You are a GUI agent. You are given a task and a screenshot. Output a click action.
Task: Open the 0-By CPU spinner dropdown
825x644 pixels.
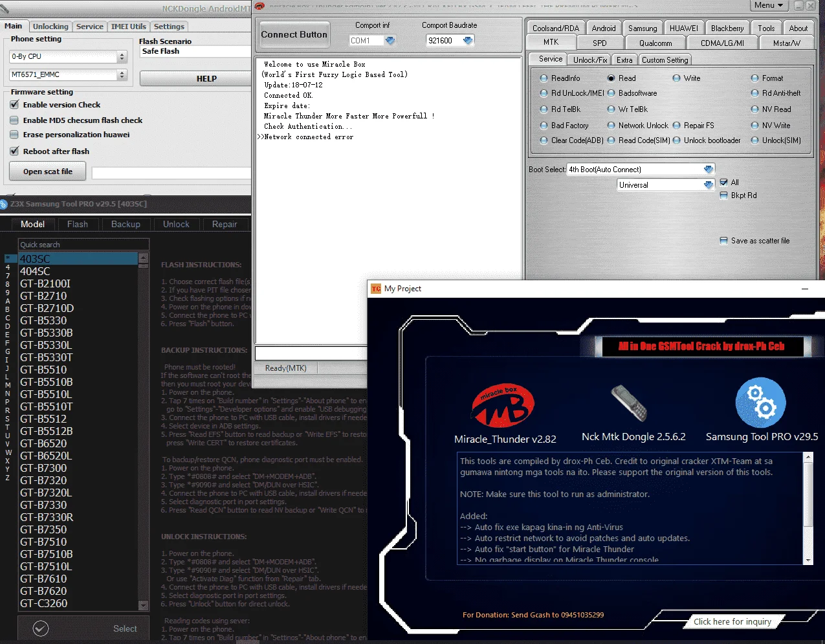(122, 57)
